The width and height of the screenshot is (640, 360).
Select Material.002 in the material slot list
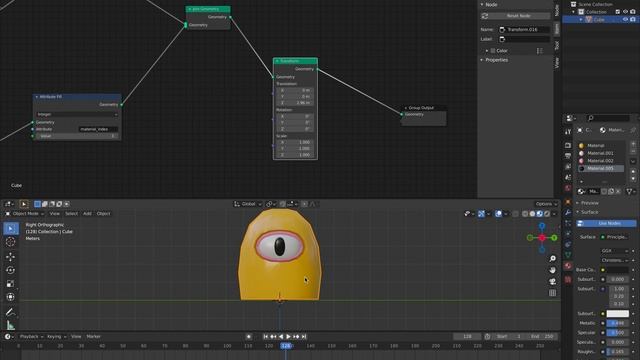click(600, 161)
